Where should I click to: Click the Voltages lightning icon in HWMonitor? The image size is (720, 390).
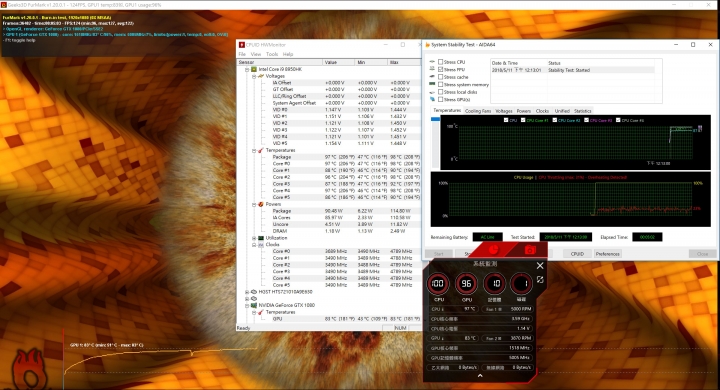(x=261, y=76)
